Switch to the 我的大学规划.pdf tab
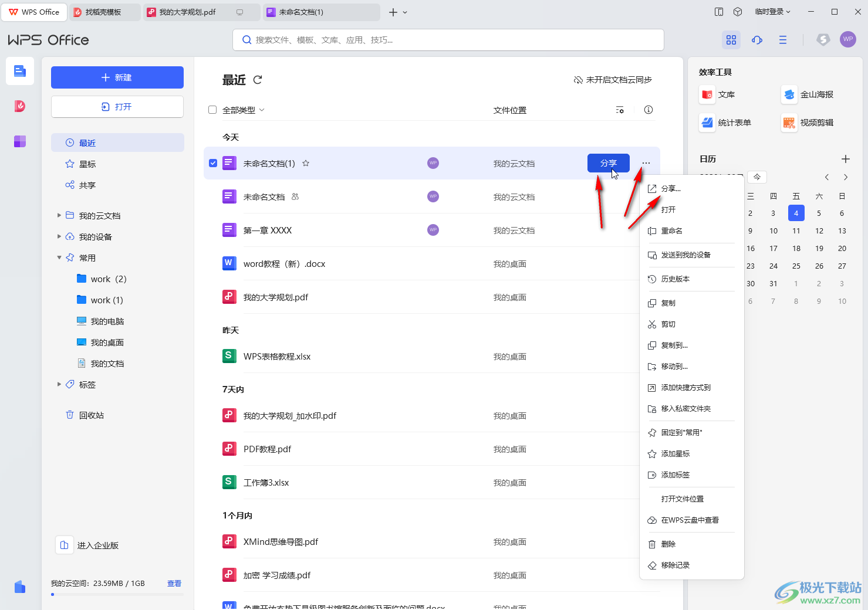The image size is (868, 610). pos(201,12)
